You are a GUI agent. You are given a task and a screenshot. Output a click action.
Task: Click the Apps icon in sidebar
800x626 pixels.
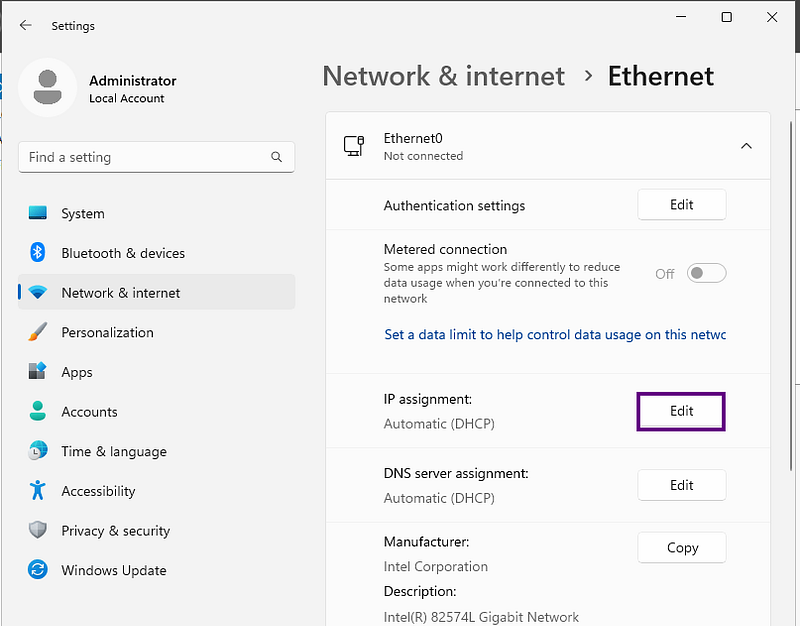click(x=38, y=372)
